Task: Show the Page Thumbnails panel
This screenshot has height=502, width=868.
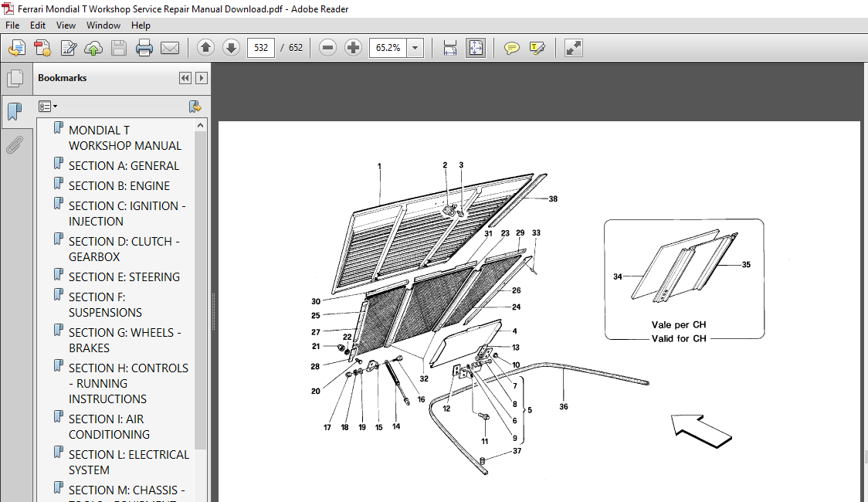Action: click(15, 78)
